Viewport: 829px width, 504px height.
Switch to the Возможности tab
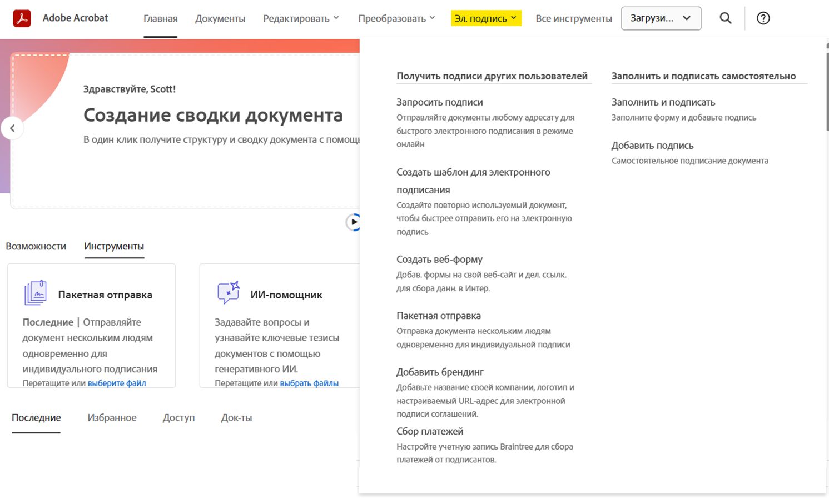(x=36, y=246)
